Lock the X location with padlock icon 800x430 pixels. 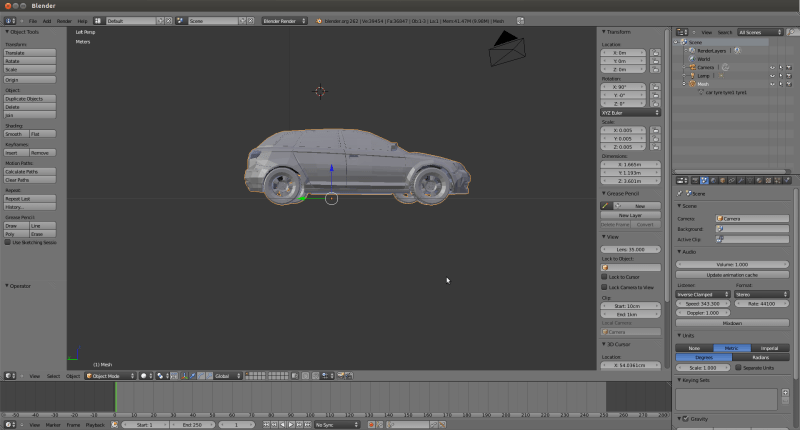tap(657, 54)
